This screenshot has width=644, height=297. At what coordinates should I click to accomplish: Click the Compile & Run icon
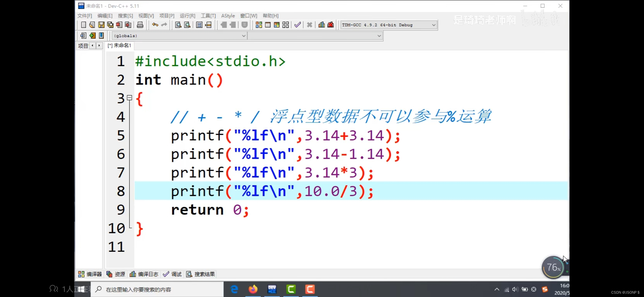277,25
